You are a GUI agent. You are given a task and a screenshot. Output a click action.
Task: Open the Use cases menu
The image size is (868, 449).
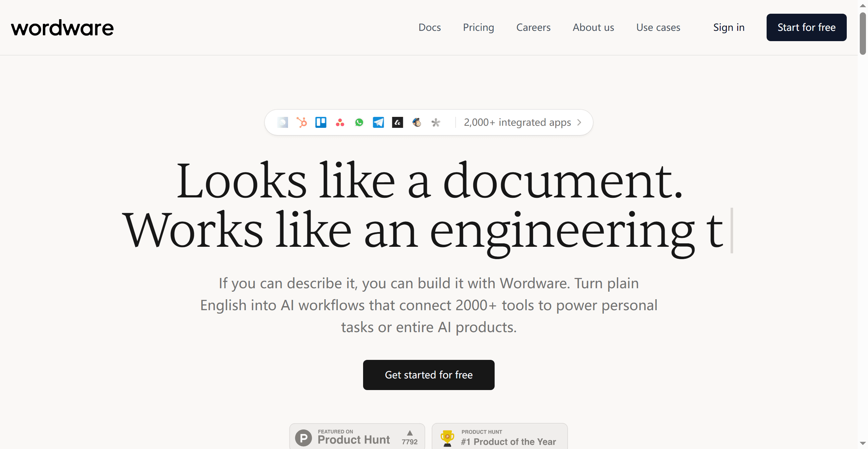point(658,27)
